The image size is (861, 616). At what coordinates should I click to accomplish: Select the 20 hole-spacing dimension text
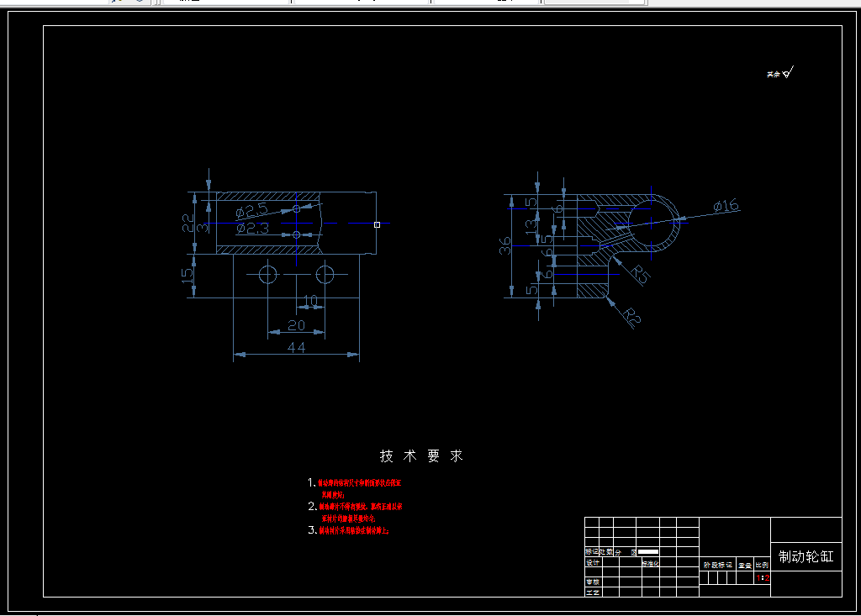coord(297,325)
